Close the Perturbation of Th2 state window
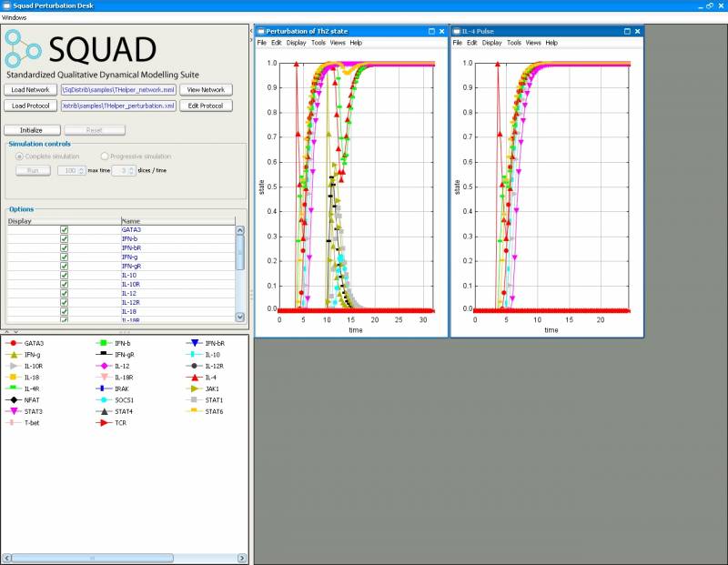The width and height of the screenshot is (728, 565). 441,31
